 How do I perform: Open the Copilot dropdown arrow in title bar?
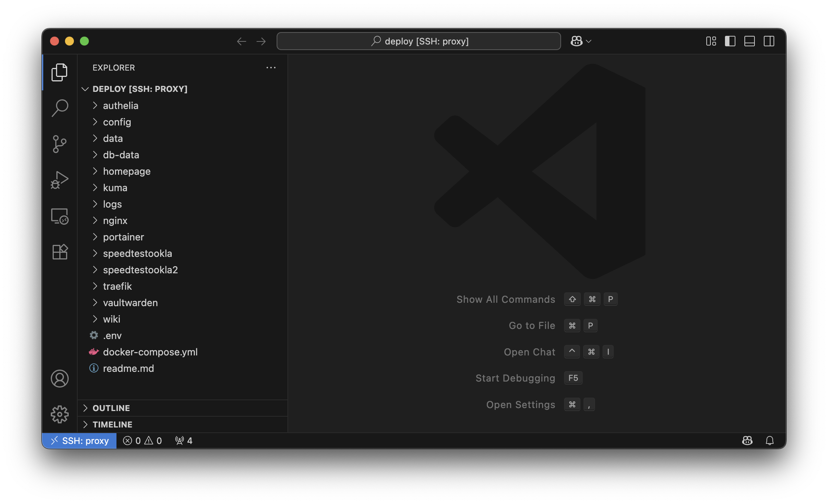(589, 41)
